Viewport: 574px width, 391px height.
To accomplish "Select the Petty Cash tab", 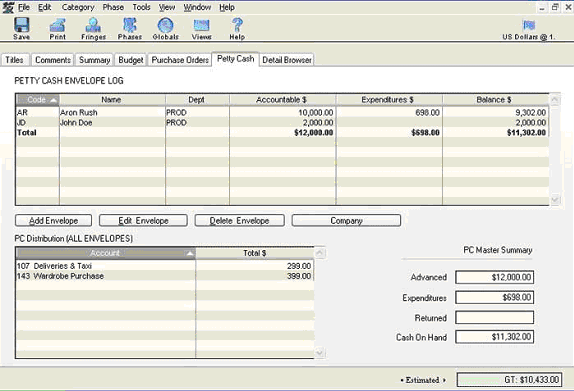I will pyautogui.click(x=235, y=59).
